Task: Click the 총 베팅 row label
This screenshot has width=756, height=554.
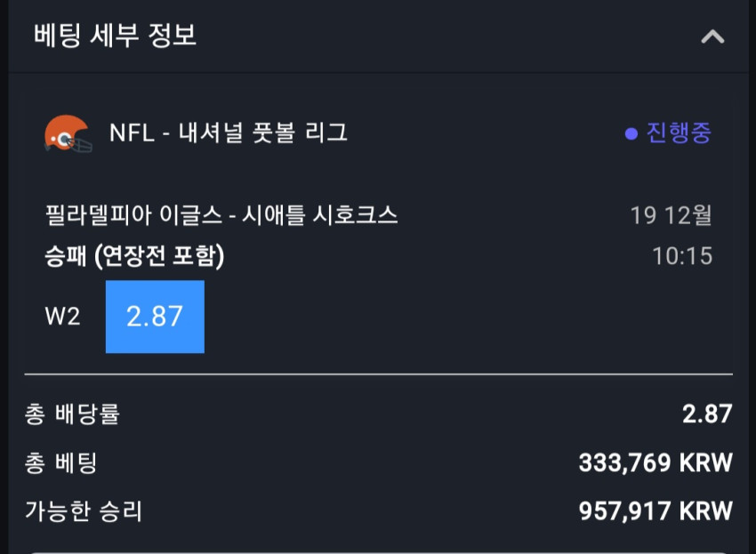Action: coord(60,463)
